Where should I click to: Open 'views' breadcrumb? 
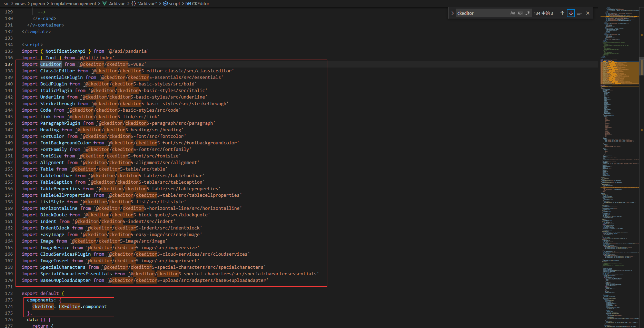click(20, 3)
